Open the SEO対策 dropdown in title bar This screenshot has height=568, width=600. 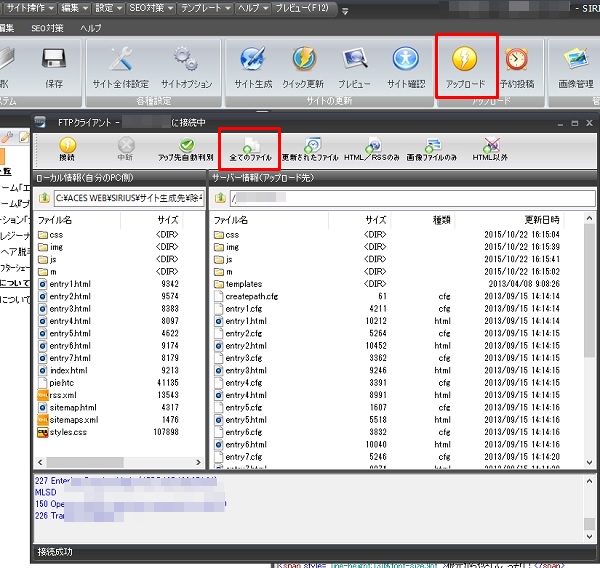pos(151,8)
